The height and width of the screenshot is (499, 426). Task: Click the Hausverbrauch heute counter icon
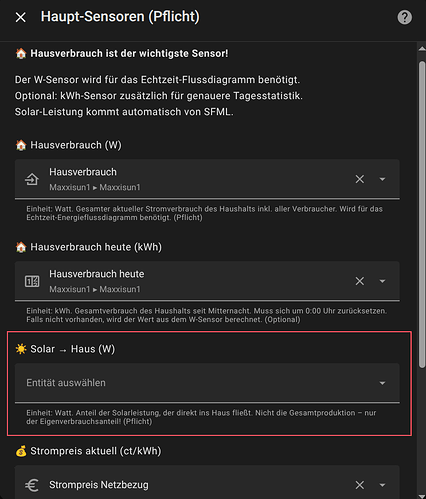pos(32,281)
